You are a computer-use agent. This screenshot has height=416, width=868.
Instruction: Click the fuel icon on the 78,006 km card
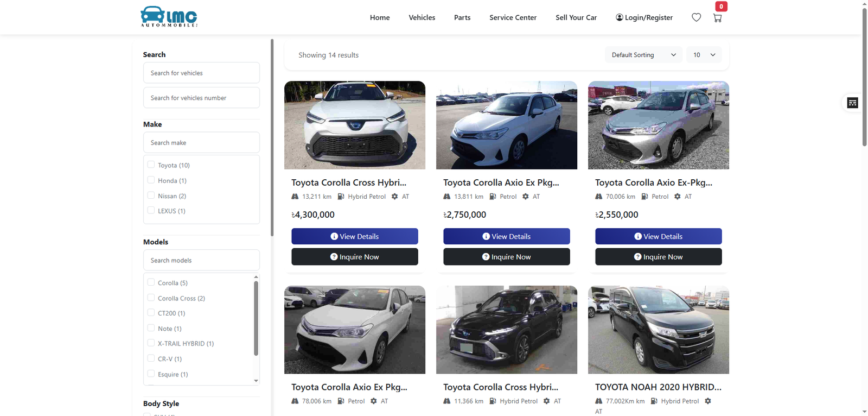[x=341, y=401]
